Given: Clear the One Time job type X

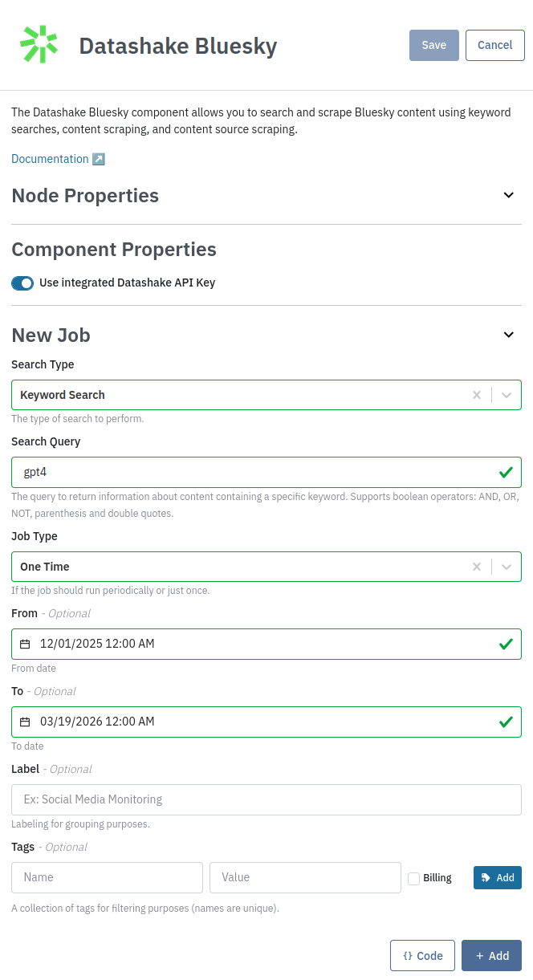Looking at the screenshot, I should pos(477,567).
